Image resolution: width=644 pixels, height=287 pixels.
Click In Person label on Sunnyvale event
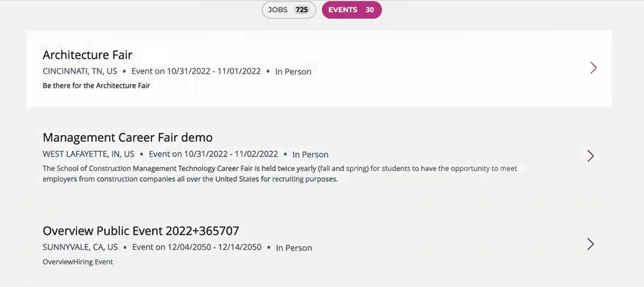point(293,247)
